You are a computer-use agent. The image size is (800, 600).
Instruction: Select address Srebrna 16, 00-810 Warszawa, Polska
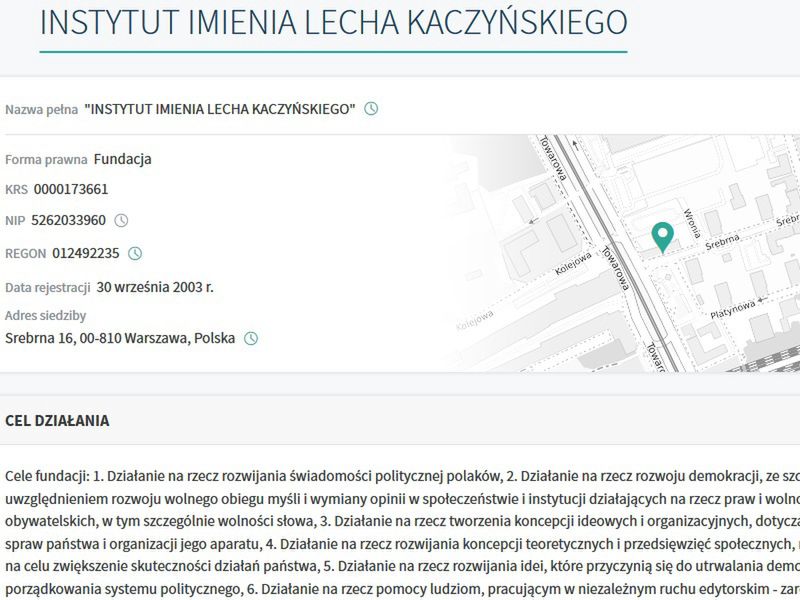click(x=120, y=338)
